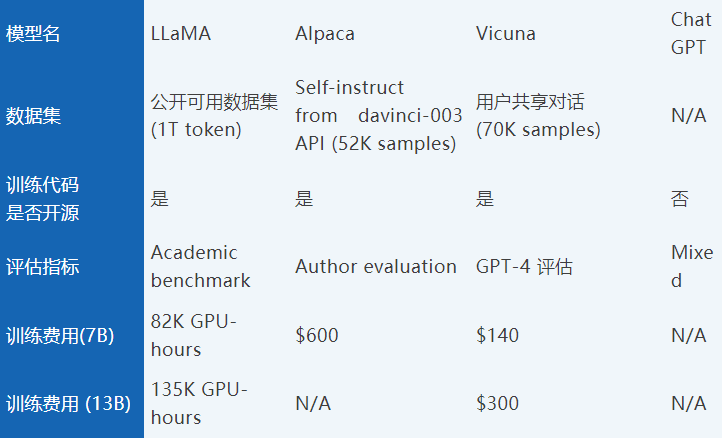Image resolution: width=723 pixels, height=438 pixels.
Task: Click the Alpaca column heading
Action: coord(325,34)
